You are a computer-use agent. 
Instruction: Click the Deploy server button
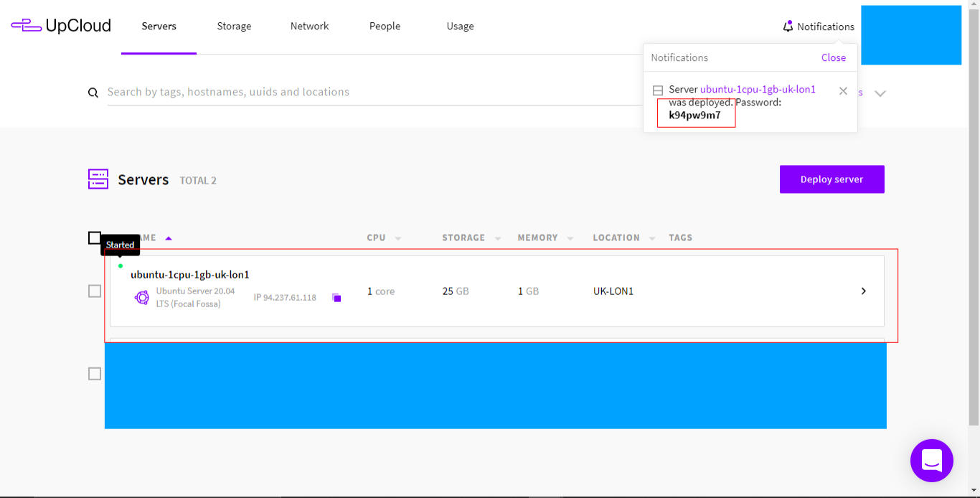pyautogui.click(x=831, y=179)
